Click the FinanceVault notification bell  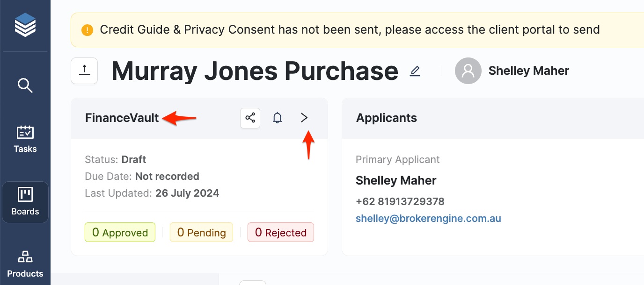tap(278, 118)
